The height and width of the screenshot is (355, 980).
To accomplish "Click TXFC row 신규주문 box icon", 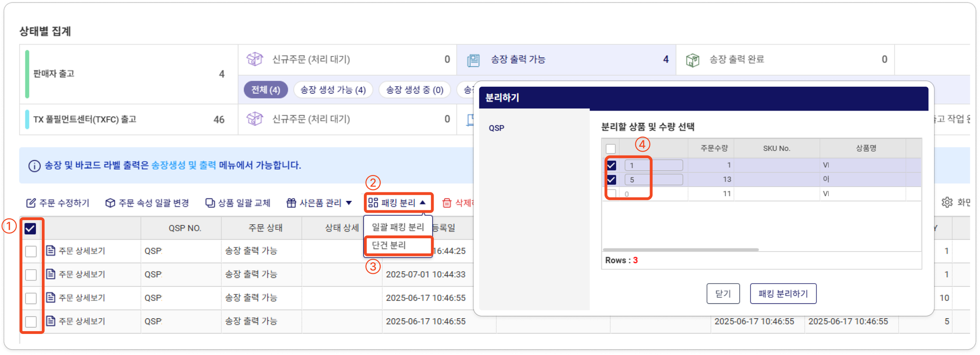I will pyautogui.click(x=255, y=119).
